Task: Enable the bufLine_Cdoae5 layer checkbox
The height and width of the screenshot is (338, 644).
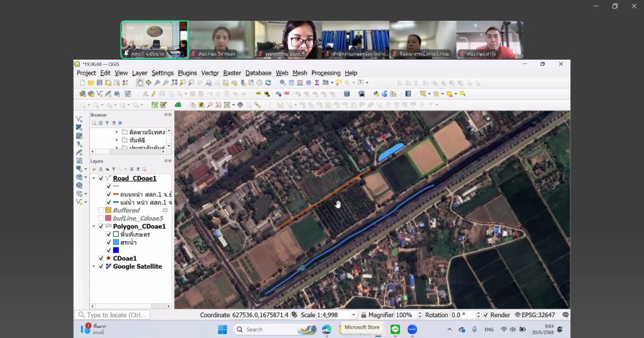Action: tap(101, 218)
